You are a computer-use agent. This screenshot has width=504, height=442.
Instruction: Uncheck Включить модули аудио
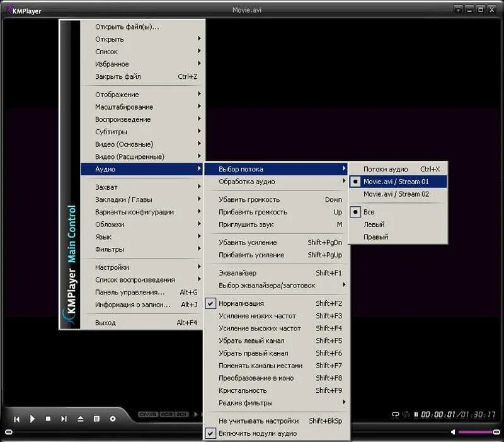pos(277,433)
